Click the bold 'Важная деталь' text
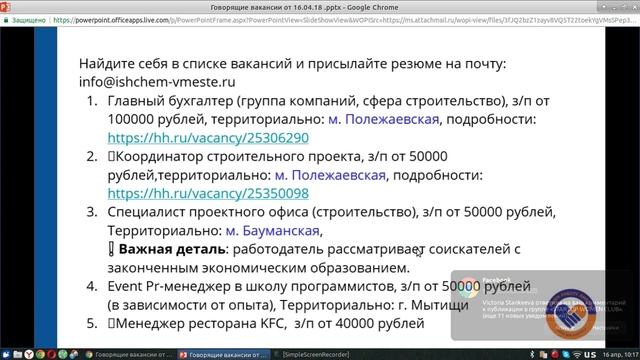 172,249
